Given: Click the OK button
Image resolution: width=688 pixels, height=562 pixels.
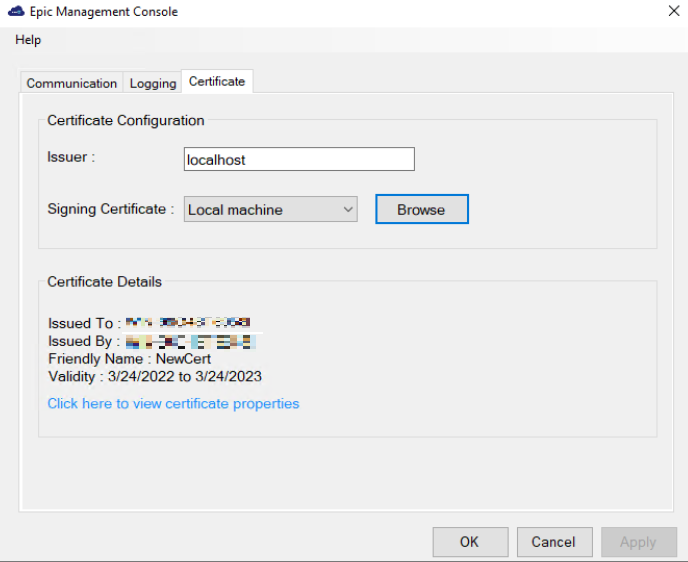Looking at the screenshot, I should pos(470,542).
